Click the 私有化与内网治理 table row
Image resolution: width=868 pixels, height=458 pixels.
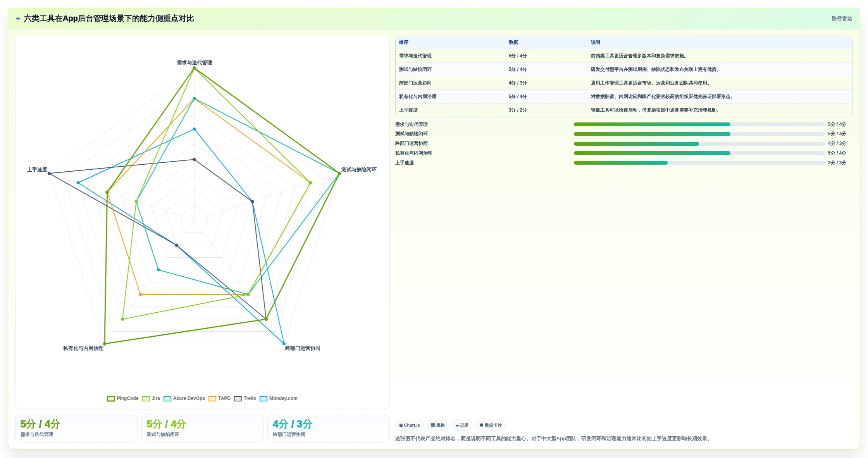624,96
